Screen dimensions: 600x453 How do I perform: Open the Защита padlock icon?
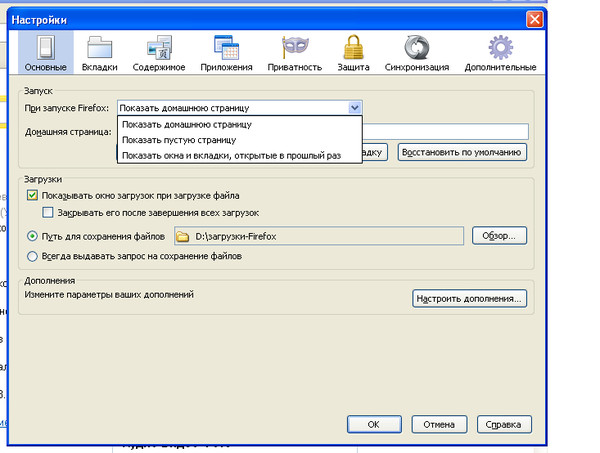(353, 47)
